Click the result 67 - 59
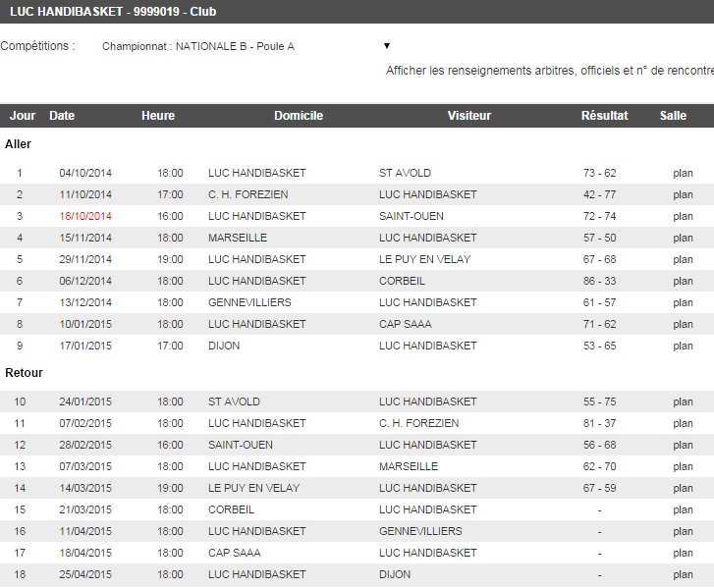 pyautogui.click(x=599, y=488)
